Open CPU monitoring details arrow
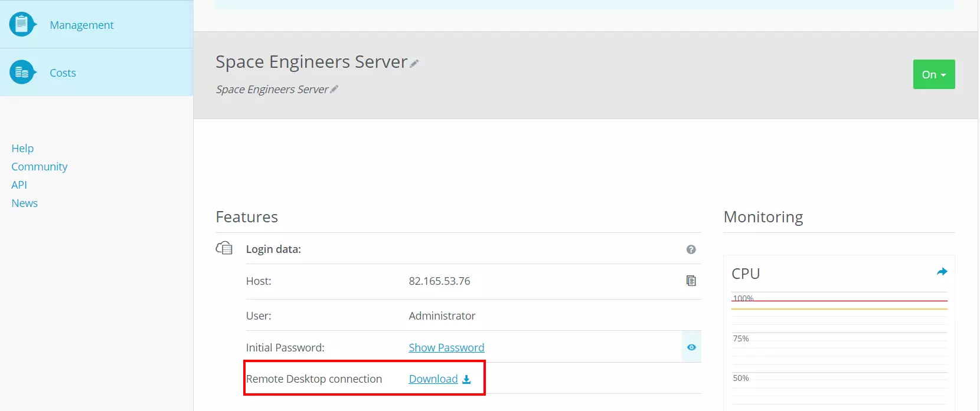Screen dimensions: 980x411 point(942,272)
